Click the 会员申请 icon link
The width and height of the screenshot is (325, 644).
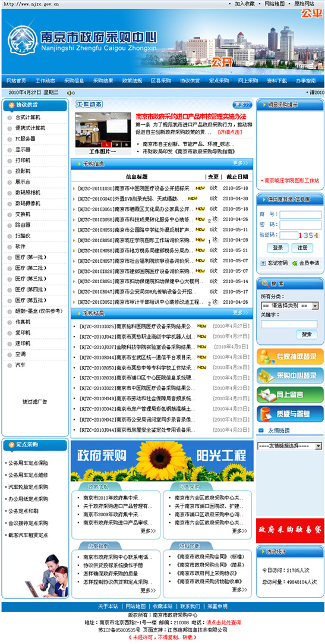coord(306,263)
